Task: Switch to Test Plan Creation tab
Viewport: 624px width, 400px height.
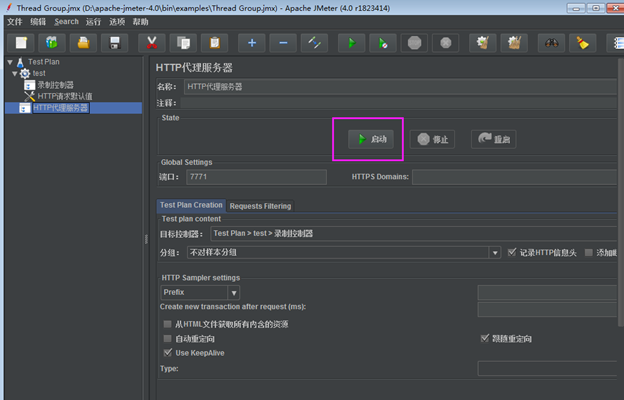Action: pos(191,205)
